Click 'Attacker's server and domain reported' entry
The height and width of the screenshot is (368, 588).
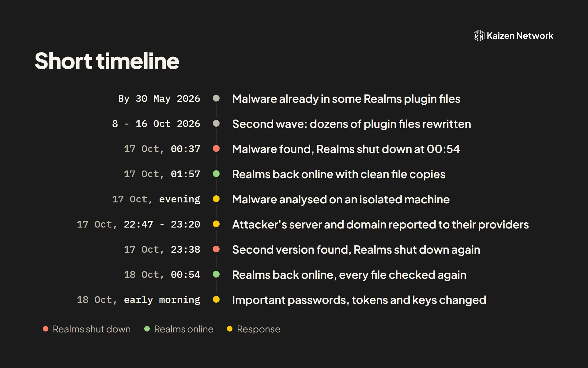(x=380, y=225)
